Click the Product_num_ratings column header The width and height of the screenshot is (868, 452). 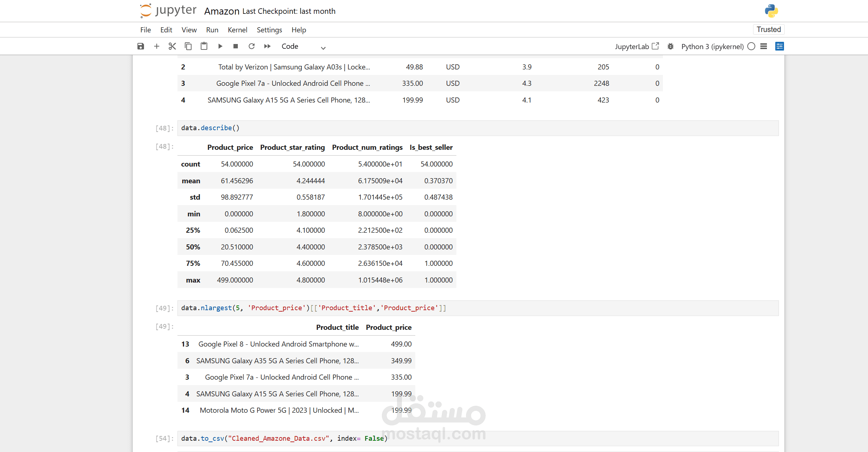pos(367,147)
